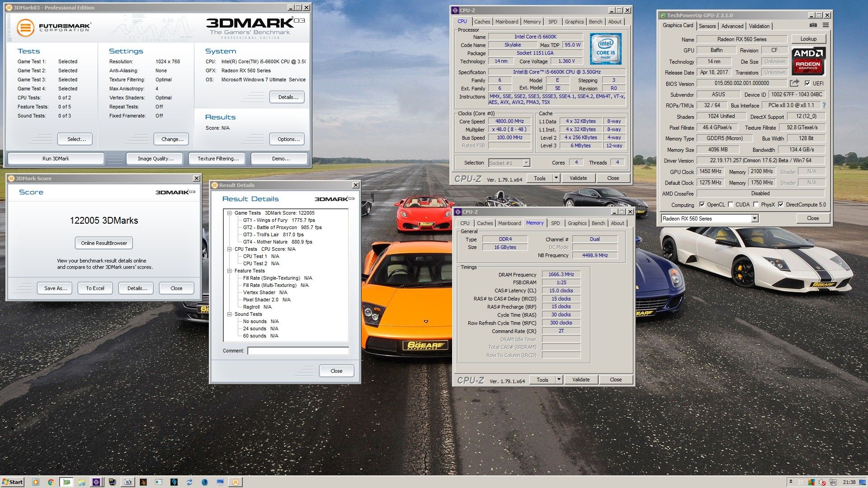Click the 3DMark orange taskbar icon

pyautogui.click(x=235, y=482)
